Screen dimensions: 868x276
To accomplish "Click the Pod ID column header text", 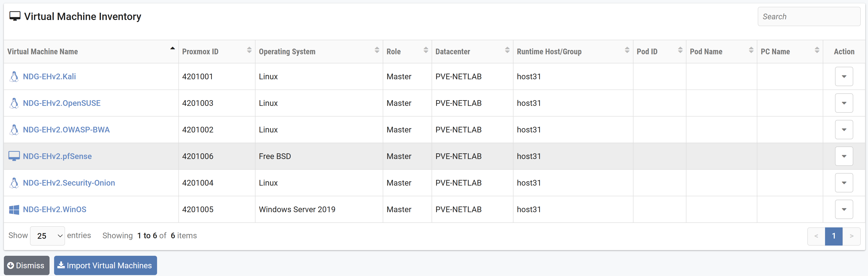I will coord(647,52).
